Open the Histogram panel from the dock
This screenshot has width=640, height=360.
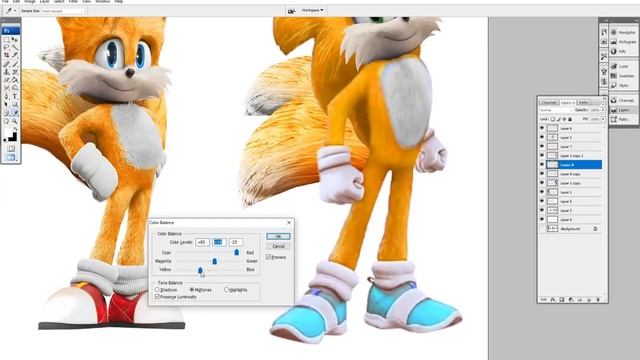(623, 42)
